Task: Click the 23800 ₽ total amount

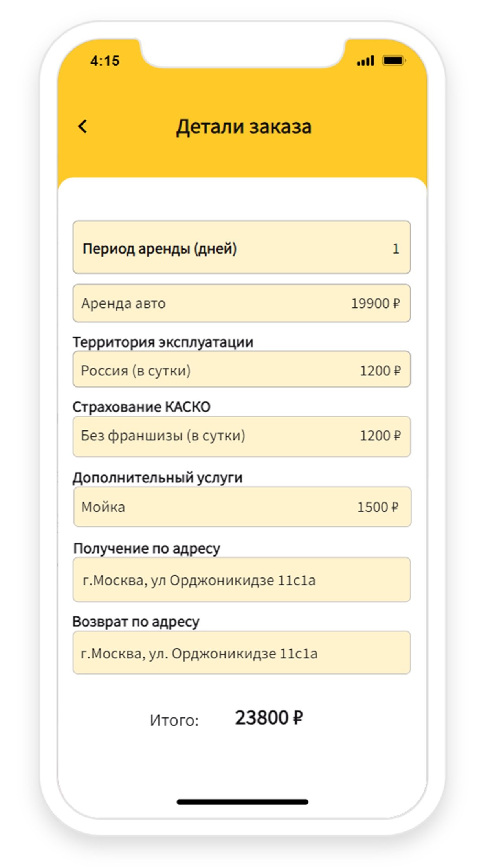Action: tap(269, 718)
